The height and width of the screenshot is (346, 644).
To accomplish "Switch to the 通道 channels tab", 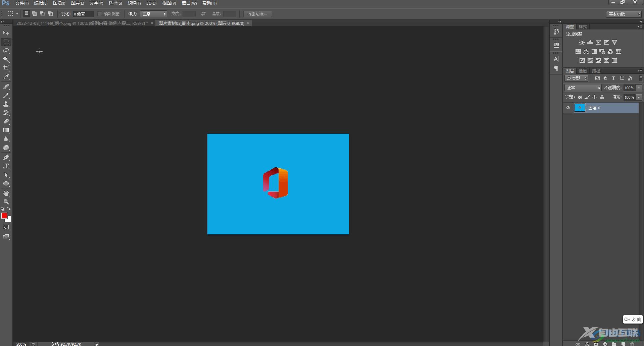I will pos(583,71).
